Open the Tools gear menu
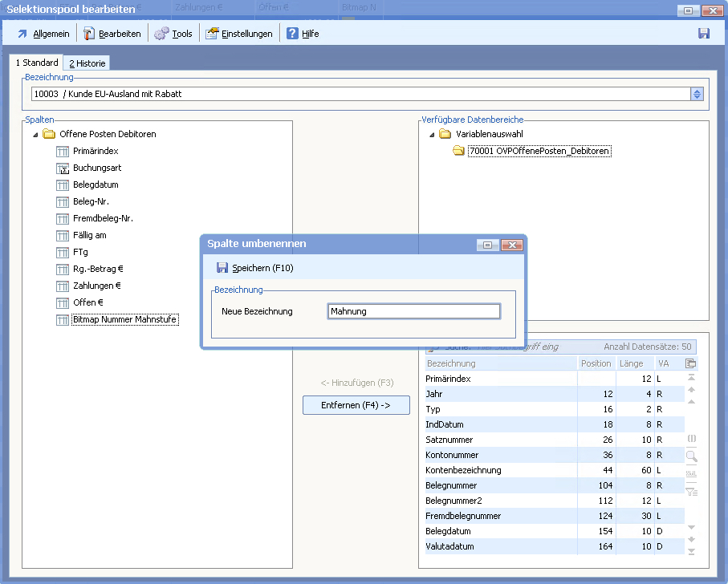 click(173, 34)
